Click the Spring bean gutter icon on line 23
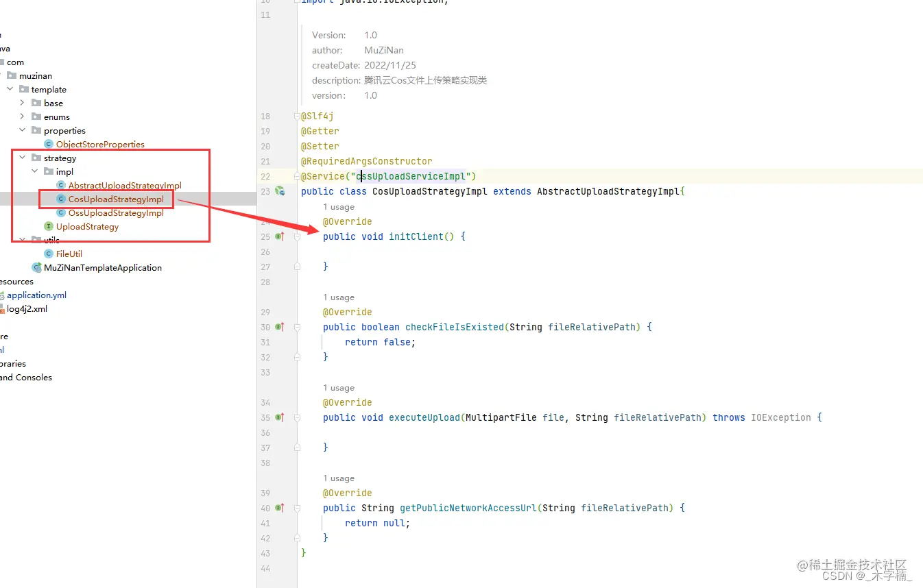The image size is (923, 588). pos(280,191)
